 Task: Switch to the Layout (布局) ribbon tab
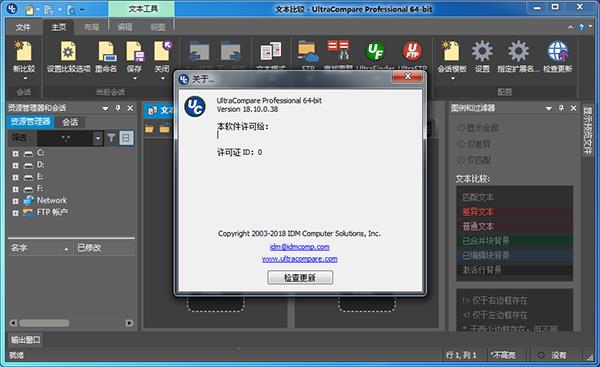click(91, 27)
